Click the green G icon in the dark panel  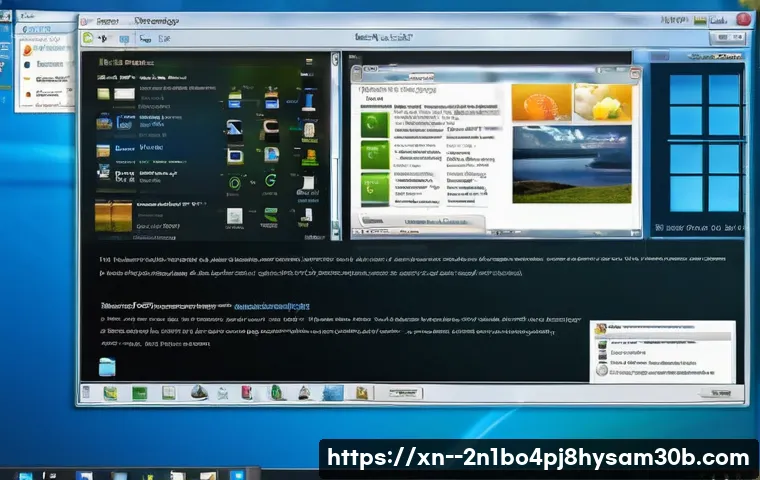click(269, 181)
